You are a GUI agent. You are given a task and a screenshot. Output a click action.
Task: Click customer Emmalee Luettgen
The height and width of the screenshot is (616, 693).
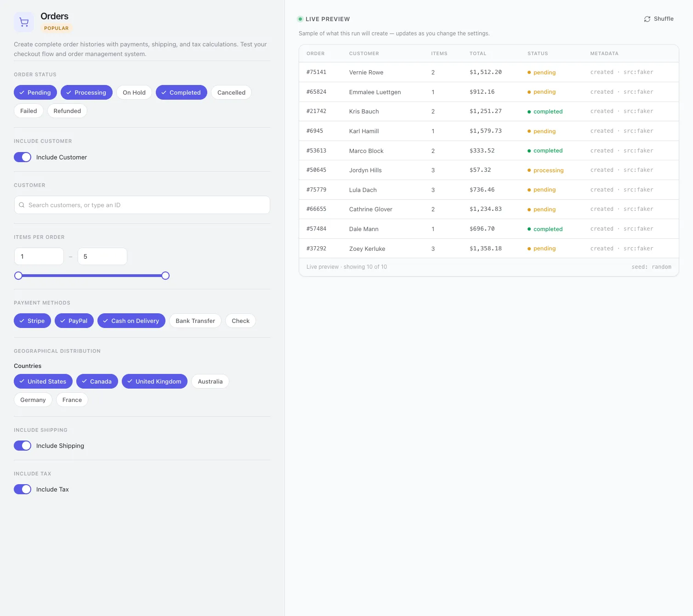[375, 92]
